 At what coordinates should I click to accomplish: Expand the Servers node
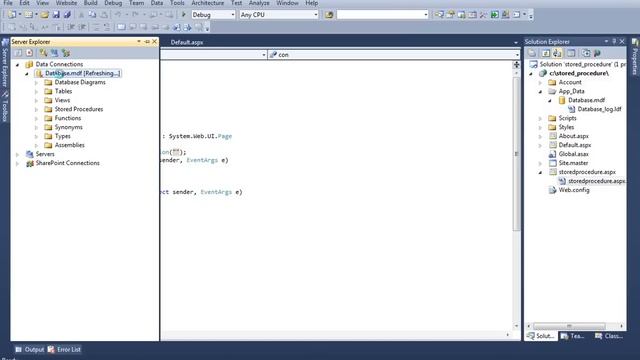[18, 154]
